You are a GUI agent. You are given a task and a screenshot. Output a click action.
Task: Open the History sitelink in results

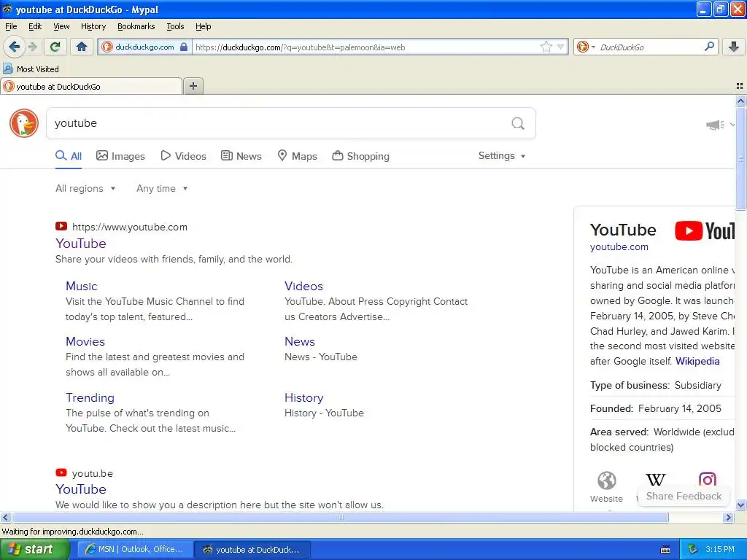(x=304, y=397)
